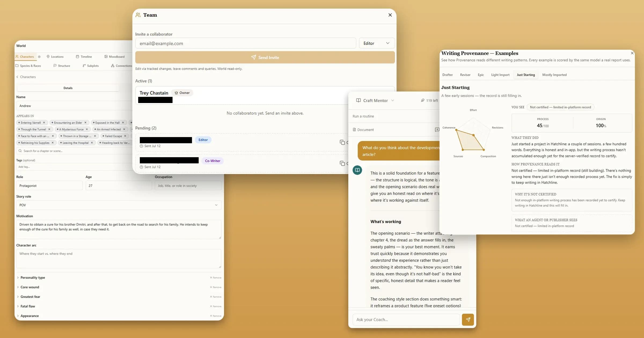This screenshot has width=644, height=338.
Task: Click the Name field containing Andrew
Action: (x=74, y=106)
